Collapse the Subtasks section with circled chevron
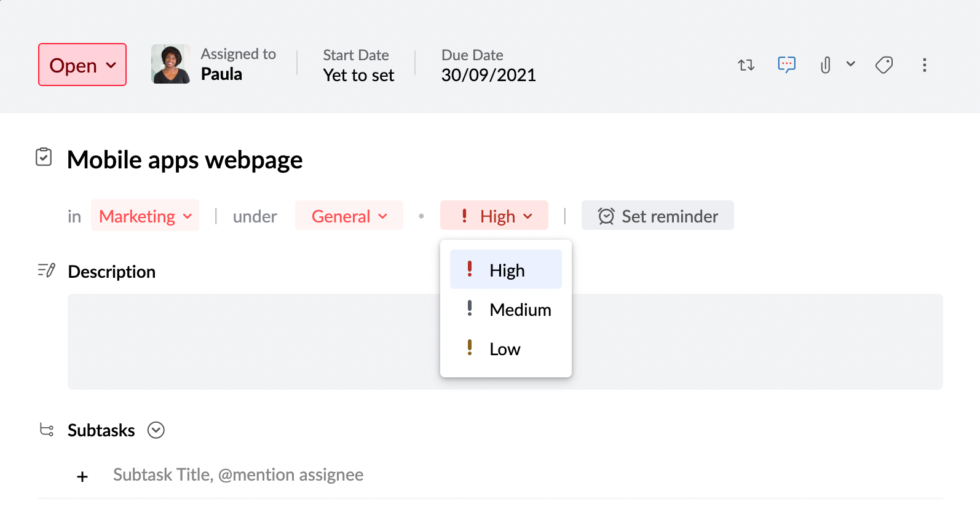The image size is (980, 515). [x=156, y=430]
